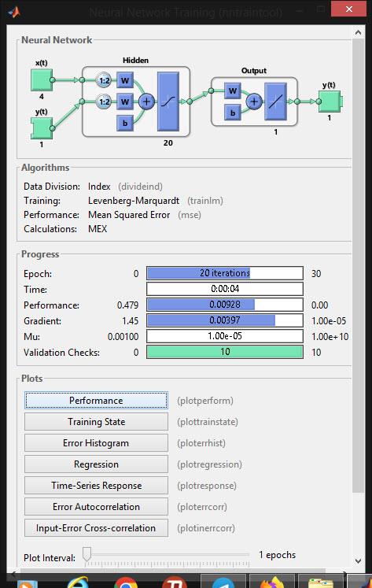Click the top 1:2 delay icon
This screenshot has width=372, height=588.
[x=104, y=80]
